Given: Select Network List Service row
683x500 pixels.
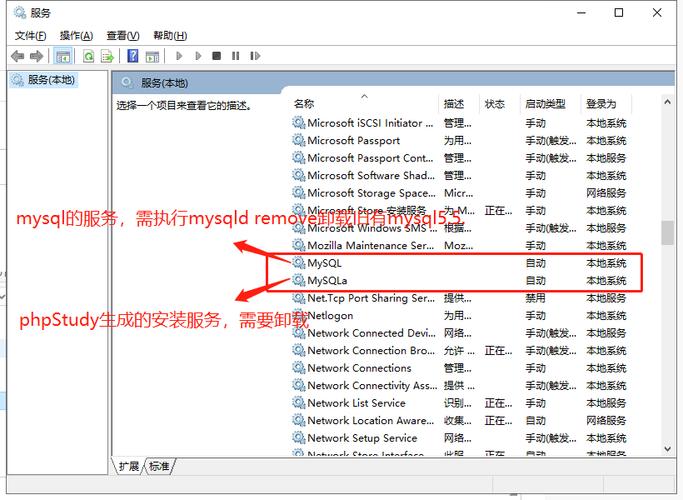Looking at the screenshot, I should 461,403.
